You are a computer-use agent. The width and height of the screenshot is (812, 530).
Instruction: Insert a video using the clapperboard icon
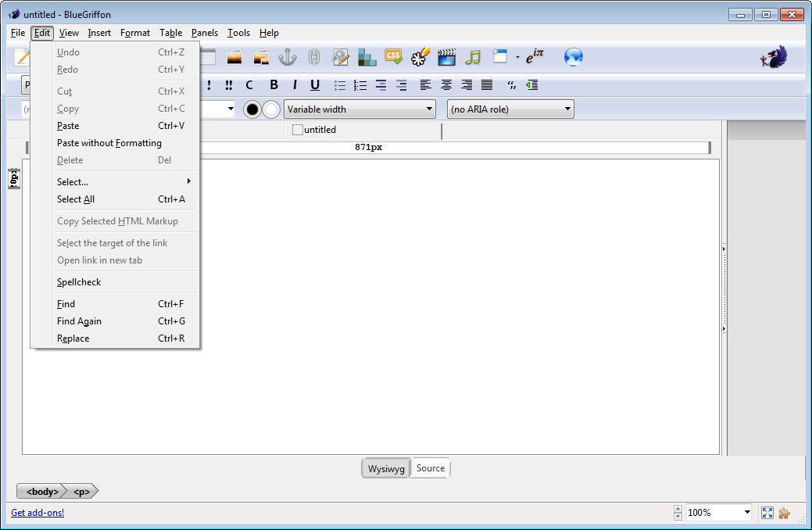pos(446,57)
